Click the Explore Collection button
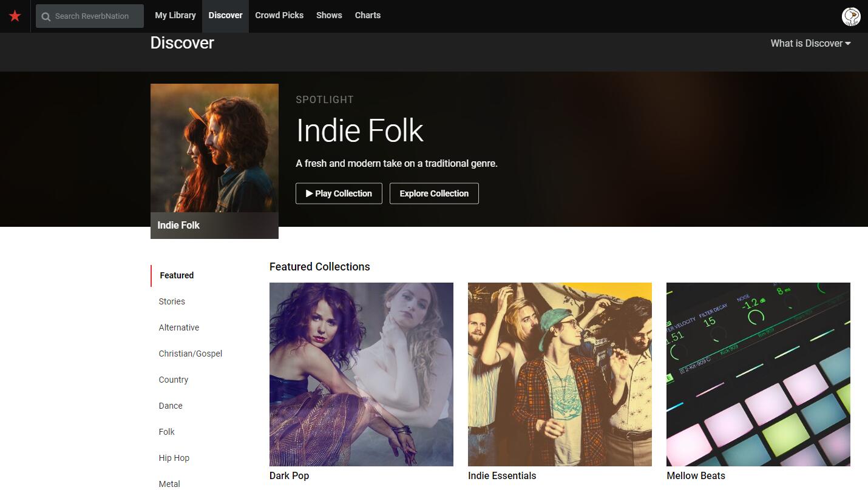Screen dimensions: 868x490 (434, 193)
